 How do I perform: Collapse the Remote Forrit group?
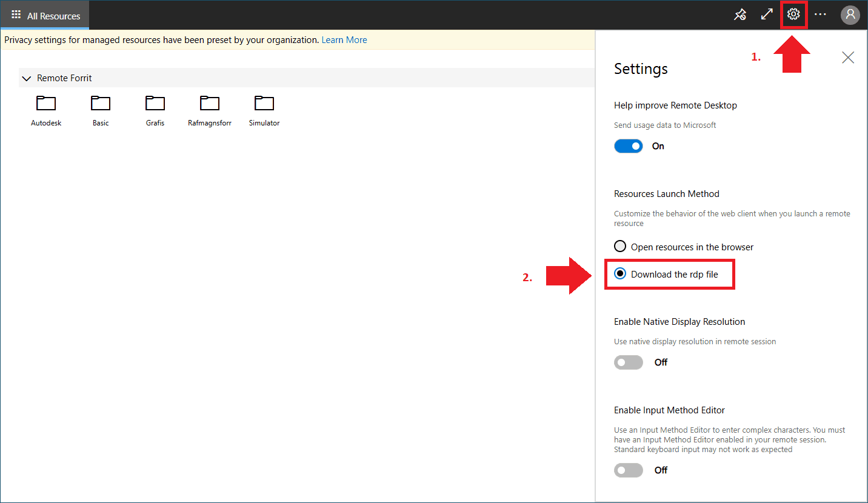(x=26, y=78)
